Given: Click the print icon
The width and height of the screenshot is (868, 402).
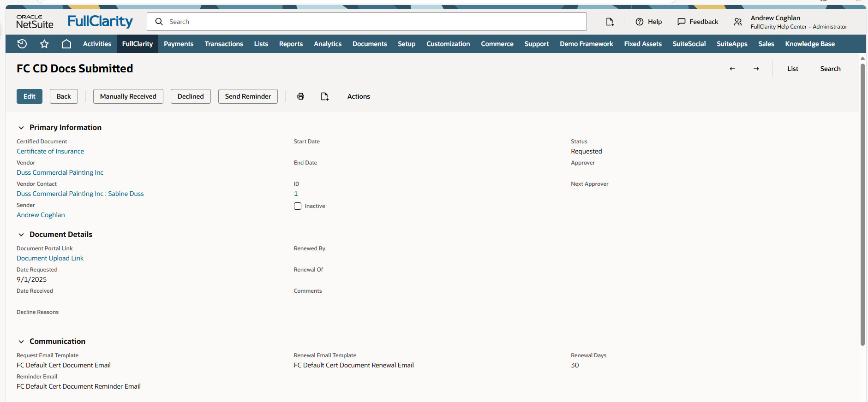Looking at the screenshot, I should point(301,96).
